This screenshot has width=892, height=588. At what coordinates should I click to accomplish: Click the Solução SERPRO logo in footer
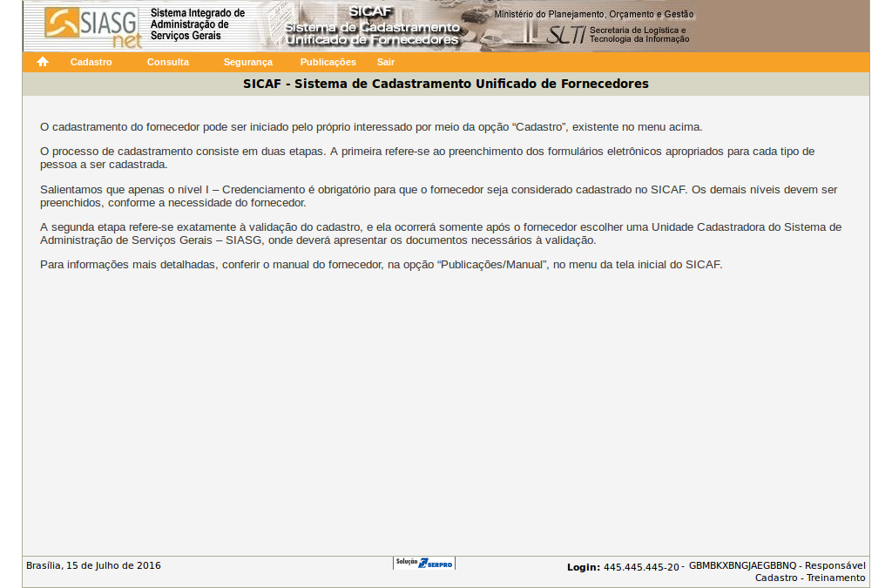(424, 563)
